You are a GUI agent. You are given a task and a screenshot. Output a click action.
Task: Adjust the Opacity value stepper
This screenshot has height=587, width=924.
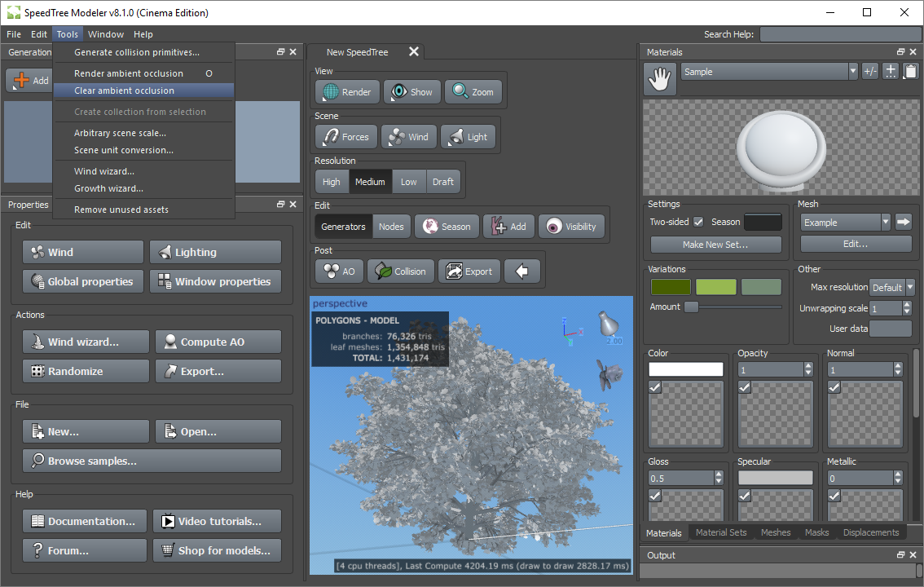pos(808,369)
